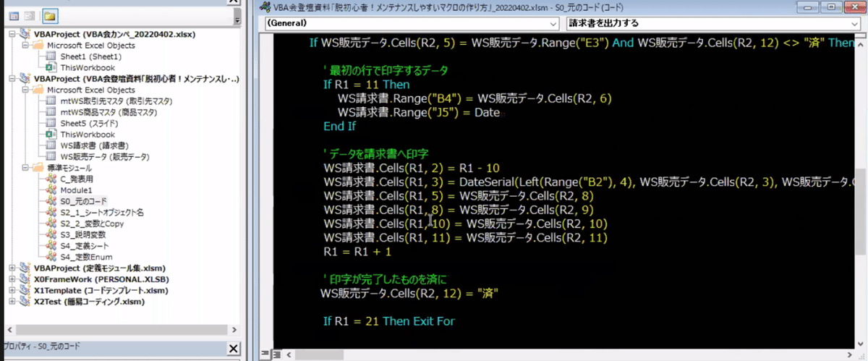Click the 'End If' code line

click(339, 126)
